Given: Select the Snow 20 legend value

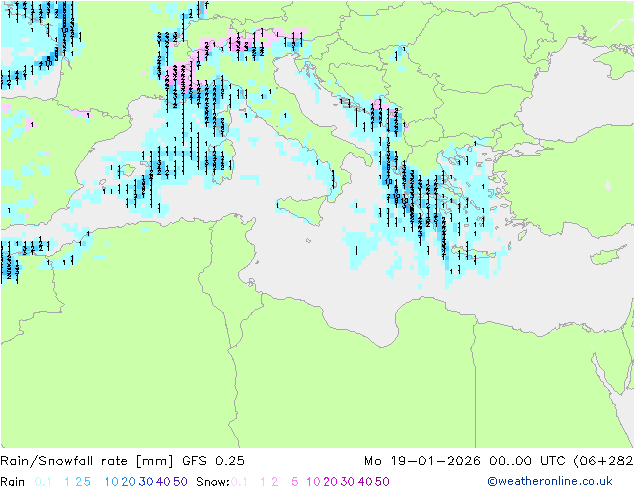Looking at the screenshot, I should pos(330,482).
